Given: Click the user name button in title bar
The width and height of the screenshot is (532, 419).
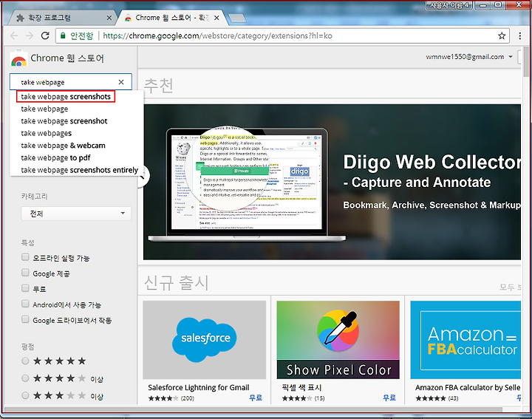Looking at the screenshot, I should pyautogui.click(x=449, y=5).
